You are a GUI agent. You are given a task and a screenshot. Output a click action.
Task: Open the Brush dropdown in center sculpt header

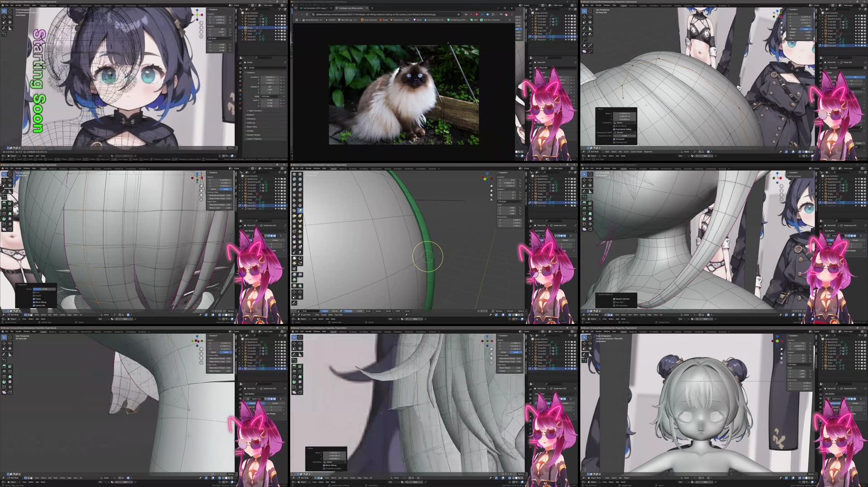coord(369,311)
